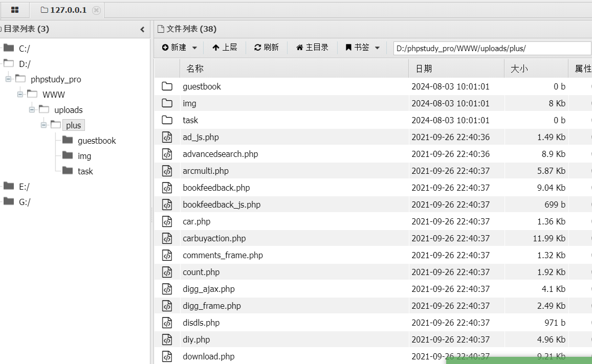Image resolution: width=592 pixels, height=364 pixels.
Task: Expand the 新建 dropdown arrow
Action: [193, 48]
